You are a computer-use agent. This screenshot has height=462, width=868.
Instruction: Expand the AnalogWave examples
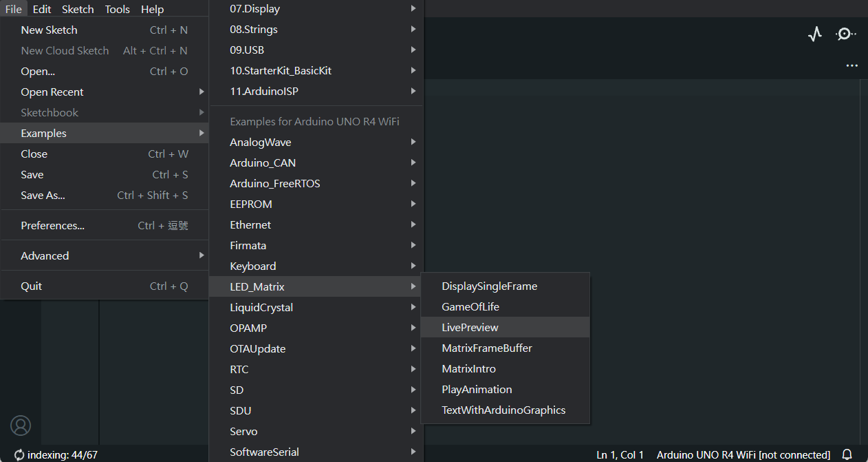316,143
